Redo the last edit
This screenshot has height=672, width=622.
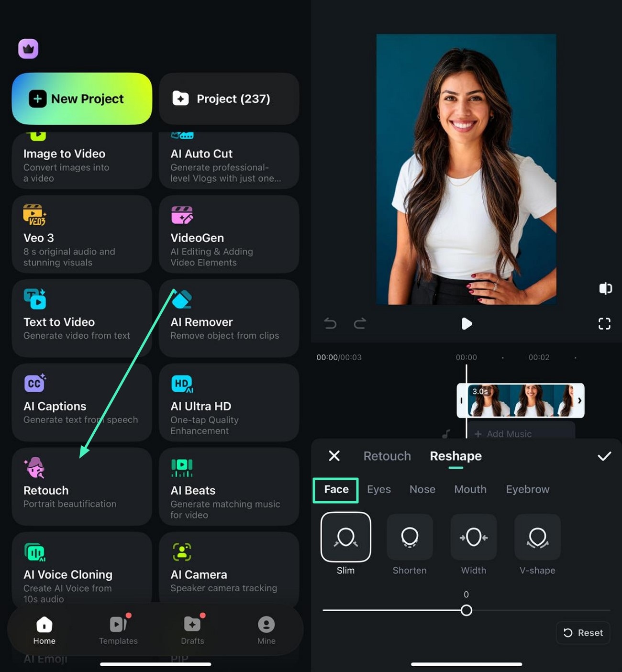pos(360,324)
